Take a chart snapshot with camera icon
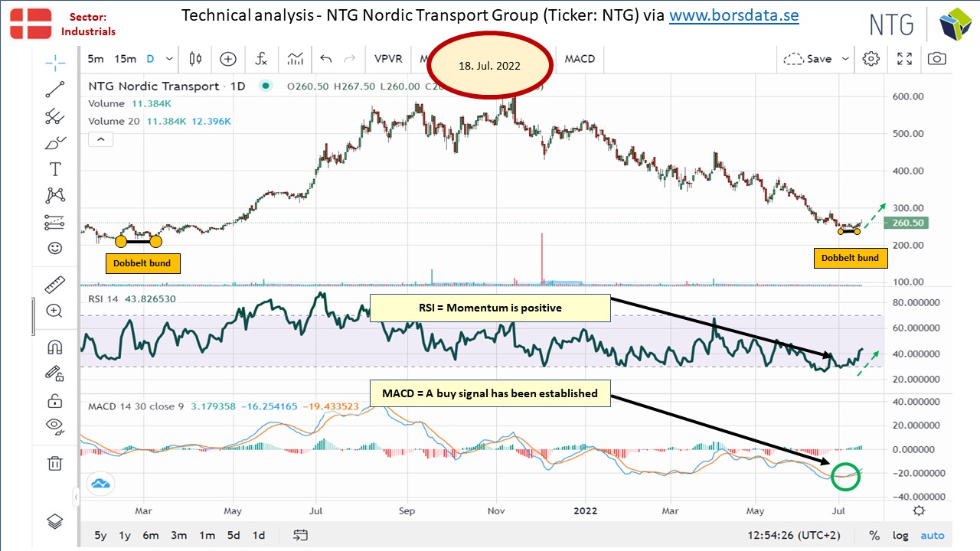 click(x=936, y=59)
